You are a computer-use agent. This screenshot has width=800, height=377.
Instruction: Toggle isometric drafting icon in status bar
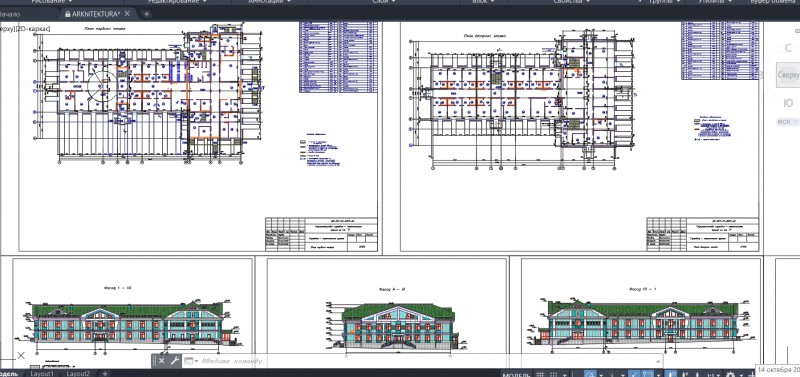tap(612, 374)
